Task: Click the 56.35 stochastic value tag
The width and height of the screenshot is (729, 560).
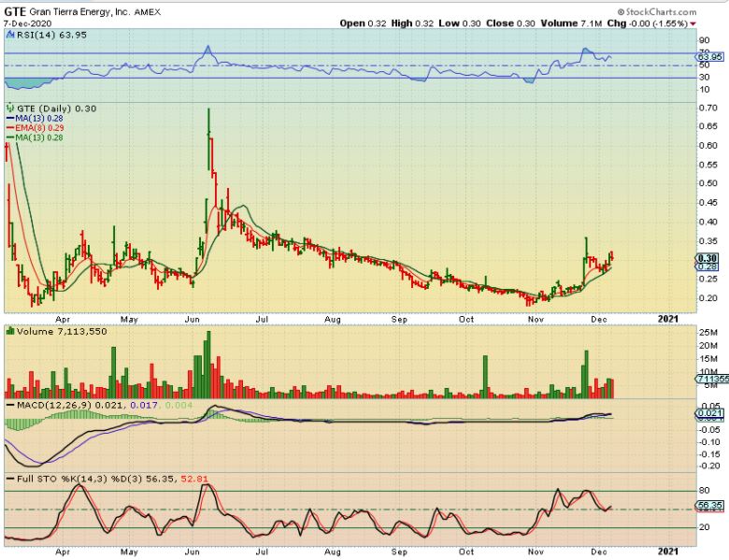Action: point(710,505)
